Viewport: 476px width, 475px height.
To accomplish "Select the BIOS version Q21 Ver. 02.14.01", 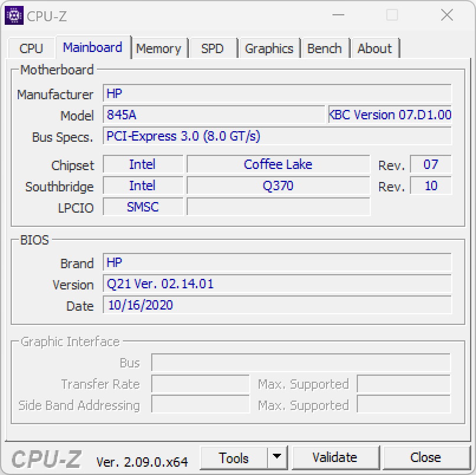I will pyautogui.click(x=277, y=284).
